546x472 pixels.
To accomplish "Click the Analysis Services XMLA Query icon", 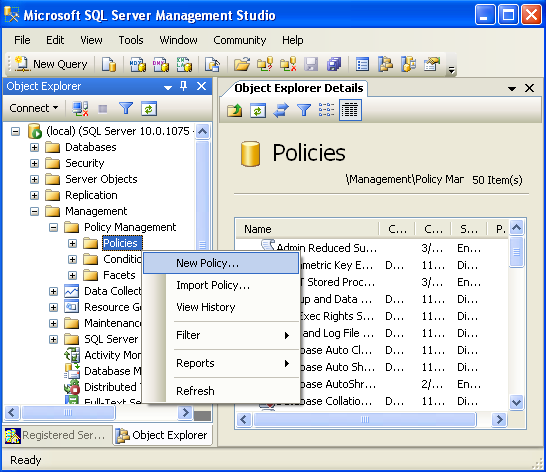I will tap(184, 64).
